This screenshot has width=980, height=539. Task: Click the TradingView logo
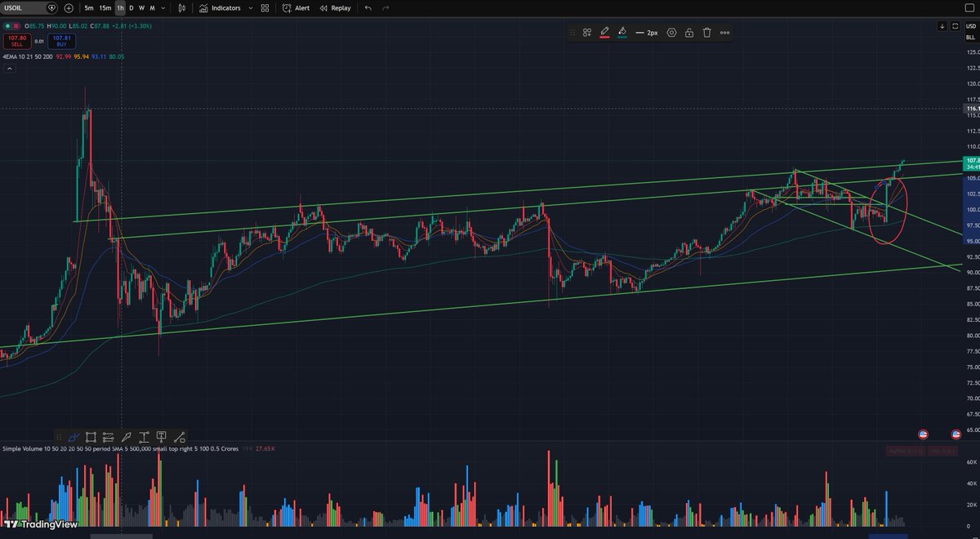point(40,524)
